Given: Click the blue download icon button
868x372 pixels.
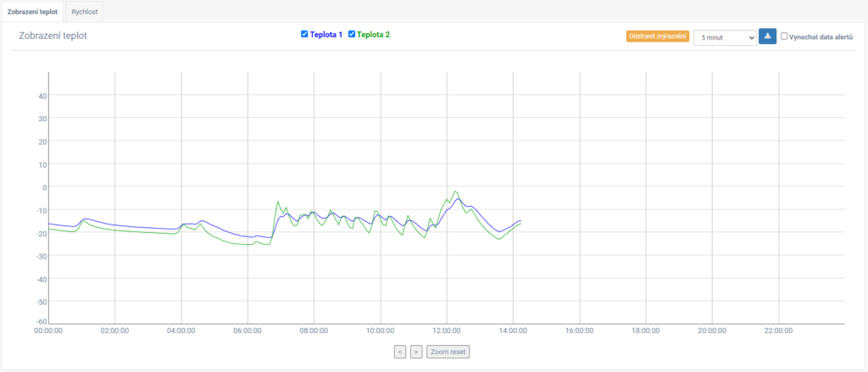Looking at the screenshot, I should click(767, 37).
